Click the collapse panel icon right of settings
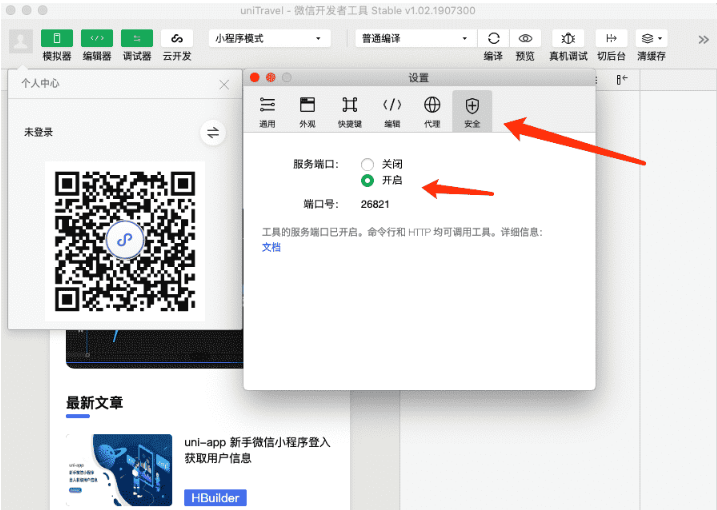The image size is (717, 510). pos(622,80)
